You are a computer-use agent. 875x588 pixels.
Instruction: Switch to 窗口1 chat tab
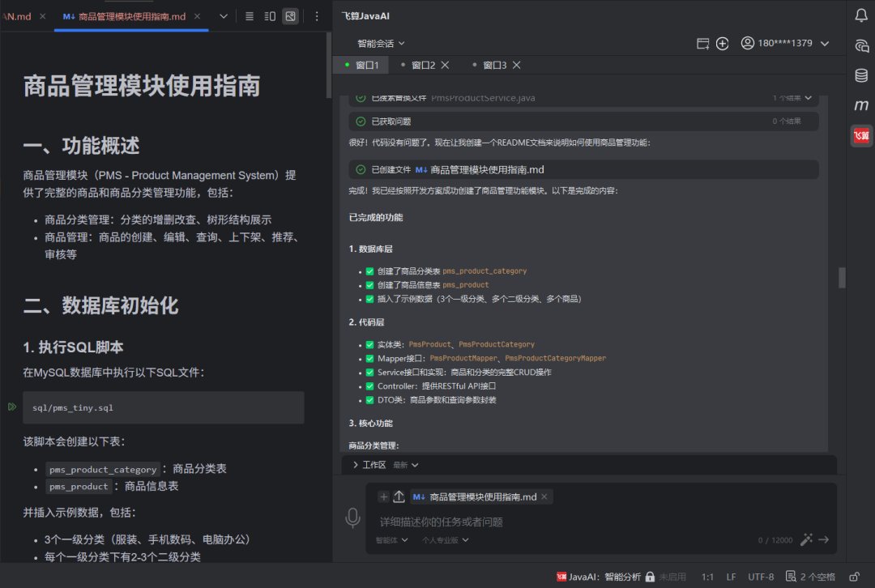click(x=361, y=66)
